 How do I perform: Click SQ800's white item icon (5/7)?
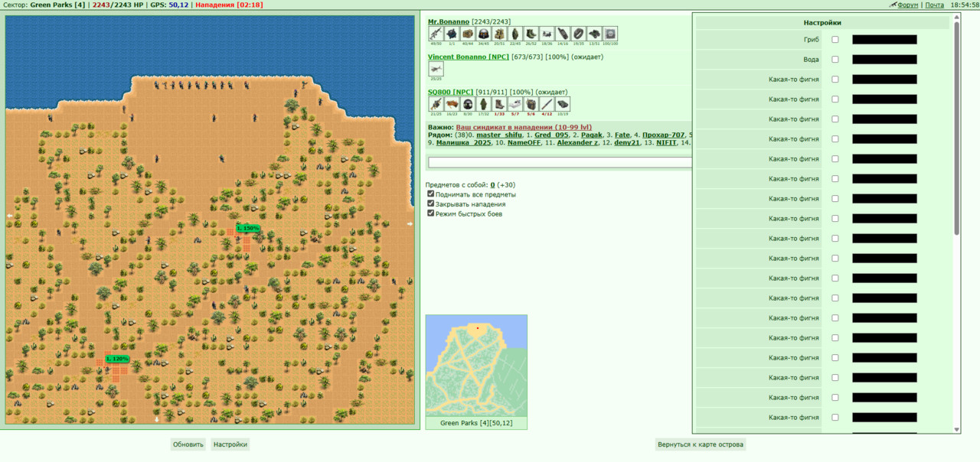pyautogui.click(x=515, y=104)
